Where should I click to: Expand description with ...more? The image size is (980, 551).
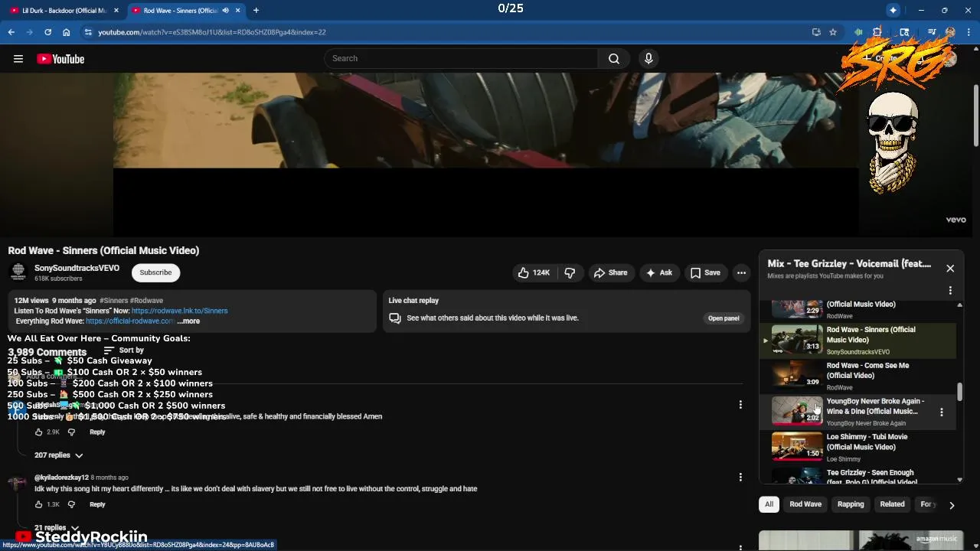(188, 321)
